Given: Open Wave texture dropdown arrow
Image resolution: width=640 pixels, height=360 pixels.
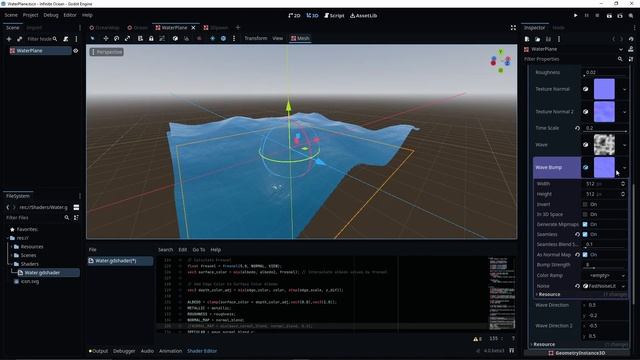Looking at the screenshot, I should pyautogui.click(x=624, y=145).
